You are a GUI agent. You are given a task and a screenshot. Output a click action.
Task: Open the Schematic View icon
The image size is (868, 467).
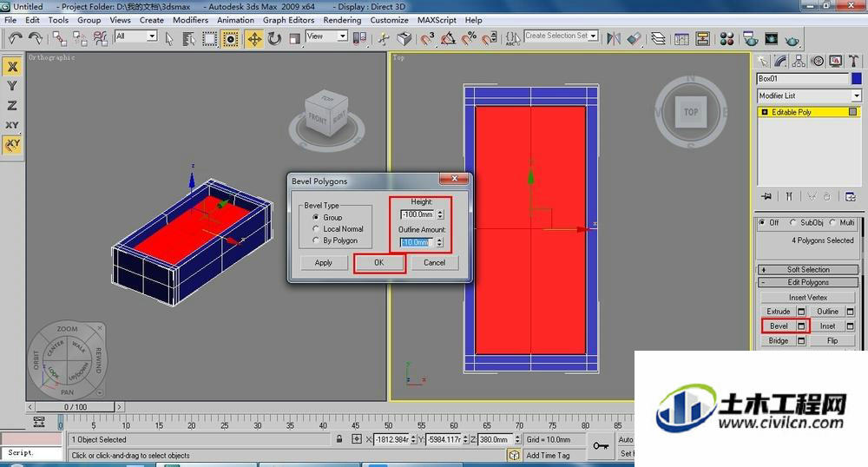703,38
